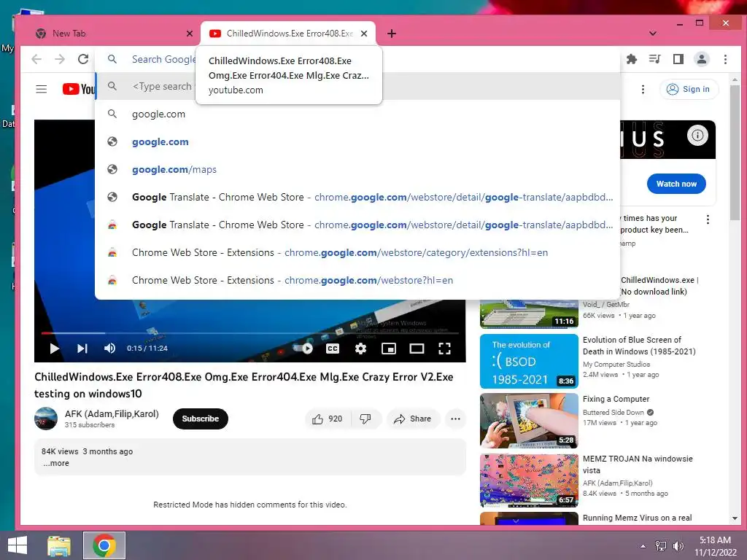Like the video with thumbs up
747x560 pixels.
coord(328,419)
